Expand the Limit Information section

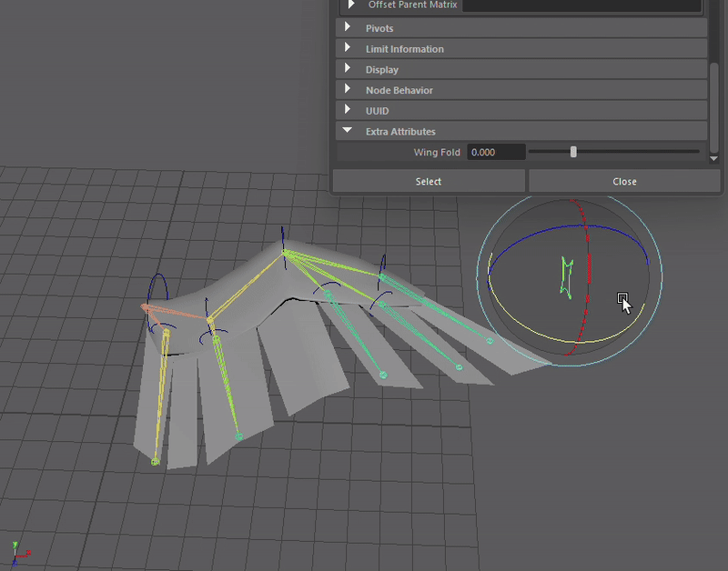click(349, 48)
